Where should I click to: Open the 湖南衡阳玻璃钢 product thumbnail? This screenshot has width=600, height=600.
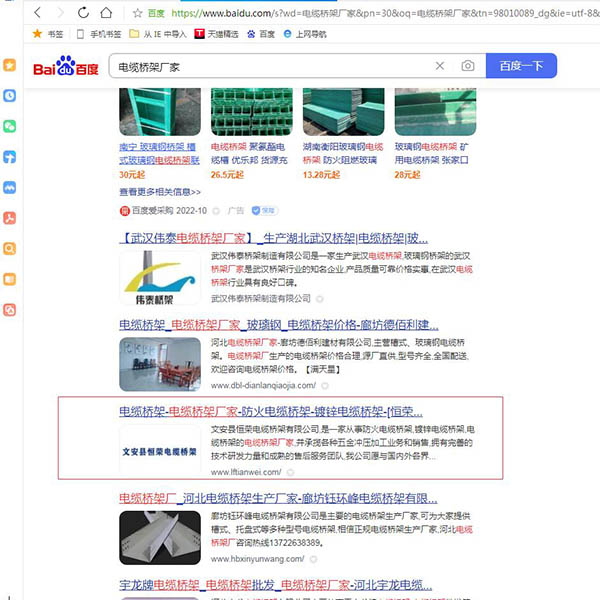344,112
